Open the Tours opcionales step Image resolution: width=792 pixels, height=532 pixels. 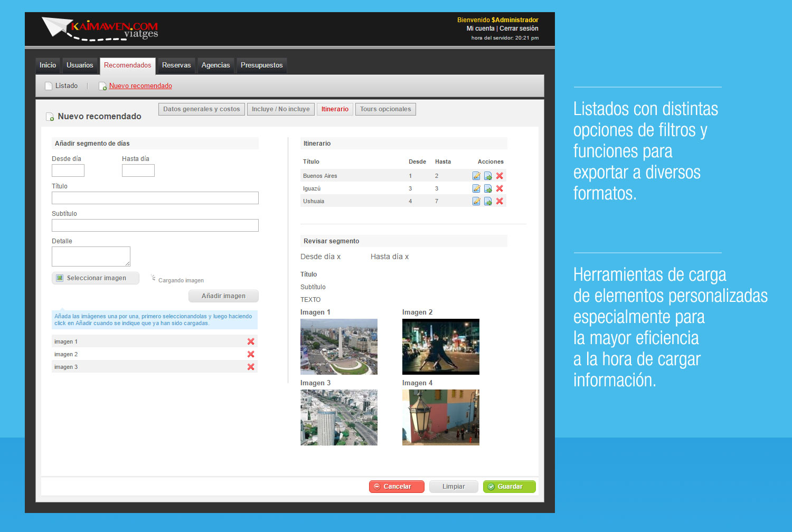(x=385, y=109)
